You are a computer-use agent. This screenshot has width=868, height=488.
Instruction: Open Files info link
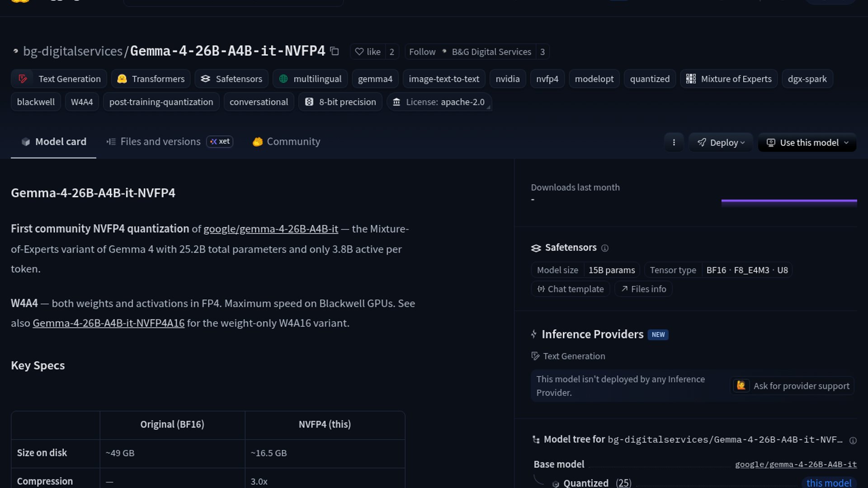(643, 289)
